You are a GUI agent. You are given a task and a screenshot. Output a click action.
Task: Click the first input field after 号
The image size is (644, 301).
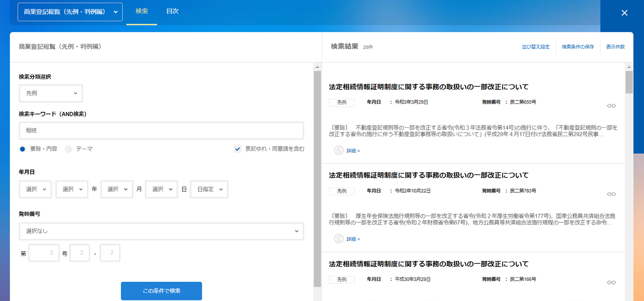pyautogui.click(x=80, y=253)
